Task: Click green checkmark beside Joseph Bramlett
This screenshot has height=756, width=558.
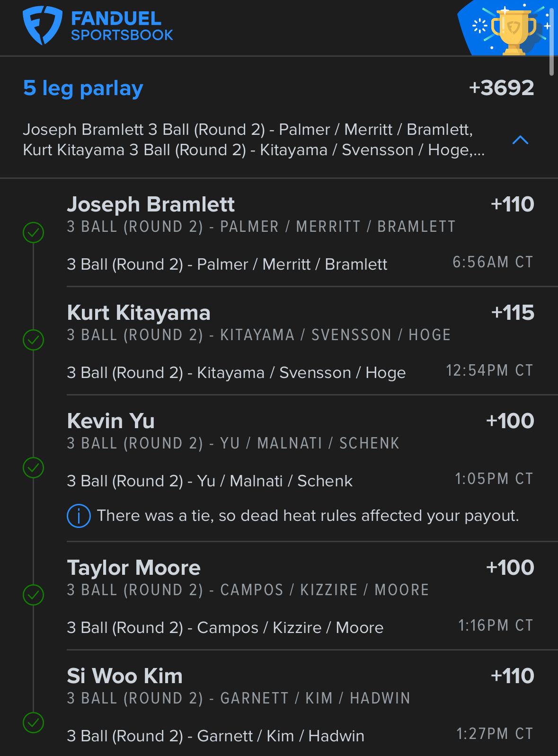Action: [34, 232]
